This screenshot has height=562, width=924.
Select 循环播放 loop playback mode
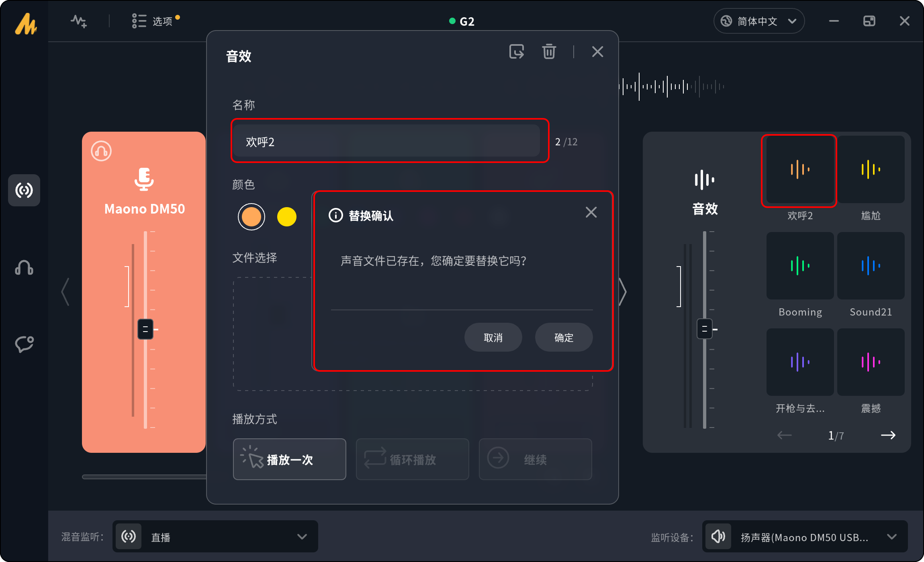point(412,459)
